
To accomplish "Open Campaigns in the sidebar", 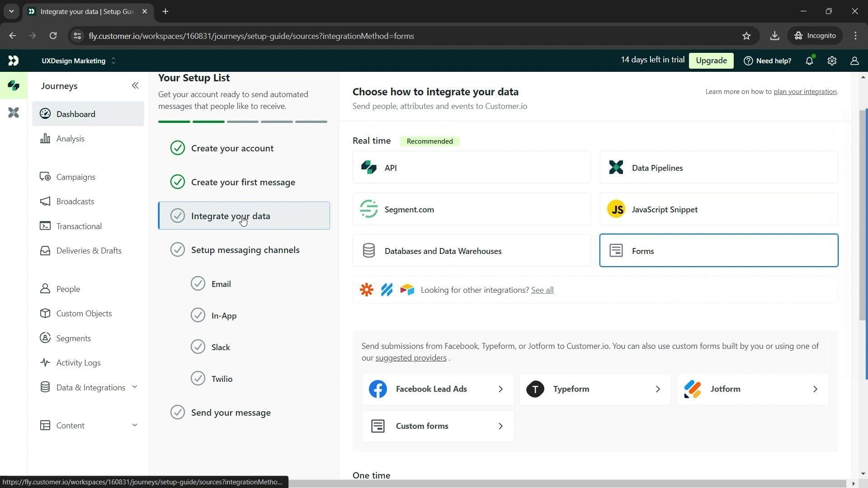I will point(75,177).
